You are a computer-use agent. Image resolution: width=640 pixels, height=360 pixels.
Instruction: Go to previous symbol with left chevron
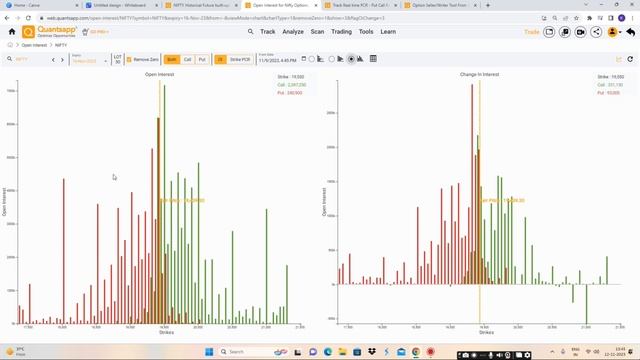pos(53,60)
